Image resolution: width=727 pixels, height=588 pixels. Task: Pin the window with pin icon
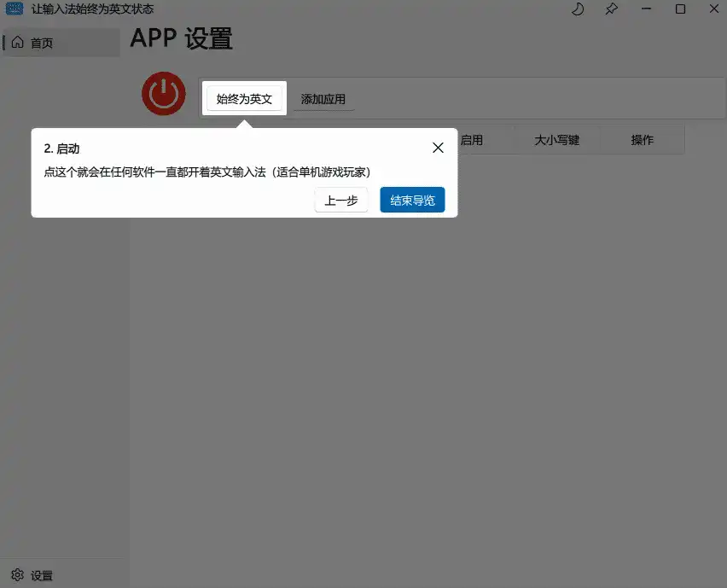tap(612, 9)
